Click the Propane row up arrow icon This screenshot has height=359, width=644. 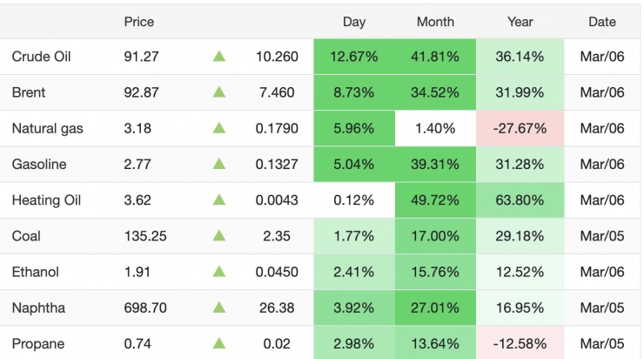pyautogui.click(x=218, y=342)
